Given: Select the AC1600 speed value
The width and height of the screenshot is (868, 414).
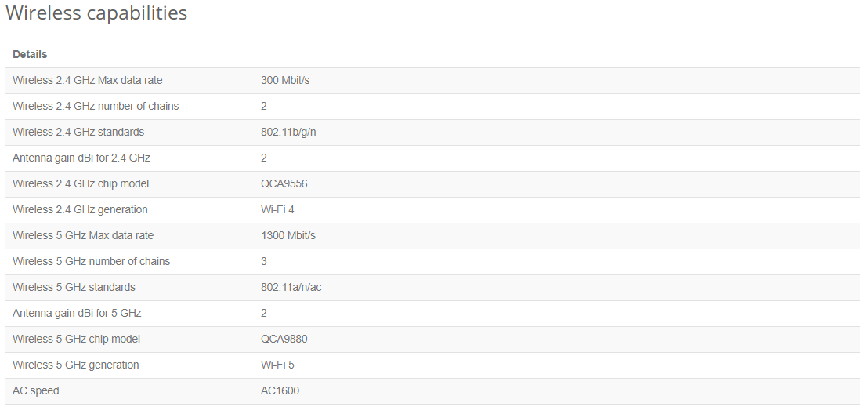Looking at the screenshot, I should click(280, 390).
